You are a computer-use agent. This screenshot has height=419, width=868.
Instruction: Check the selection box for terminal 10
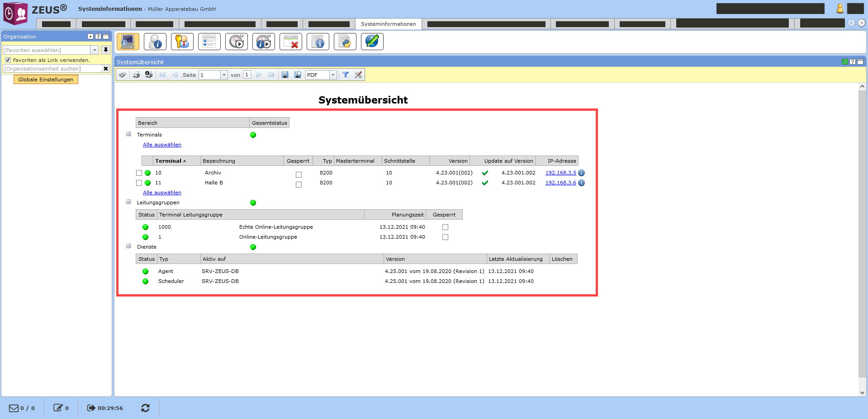click(x=139, y=173)
